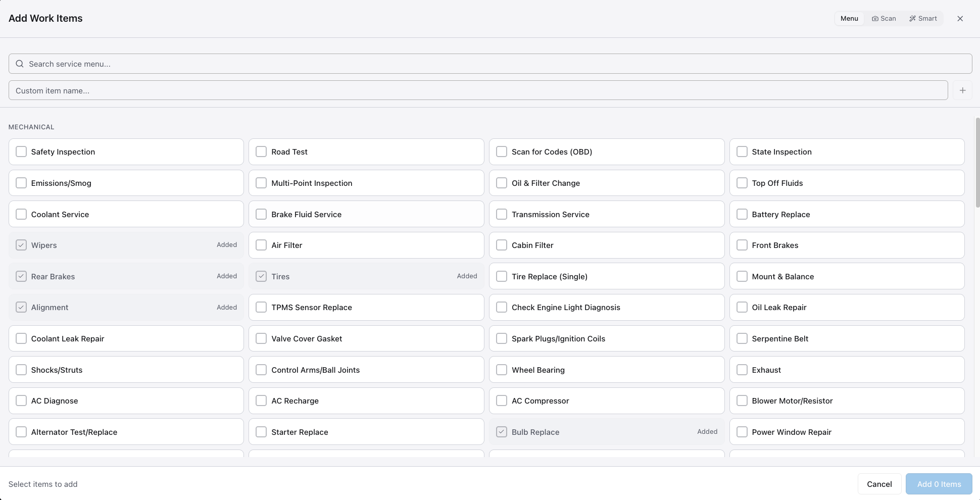Image resolution: width=980 pixels, height=500 pixels.
Task: Click the 'Added' label on Alignment row
Action: (227, 307)
